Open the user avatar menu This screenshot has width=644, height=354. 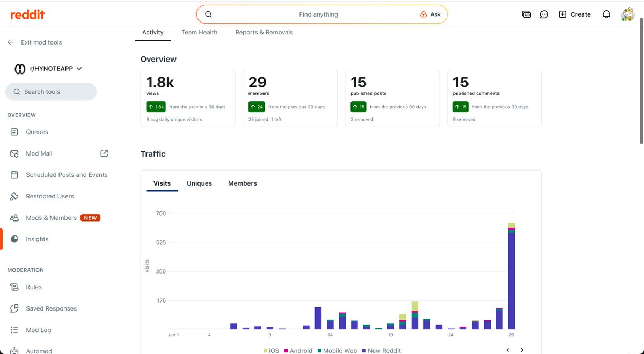pos(627,14)
